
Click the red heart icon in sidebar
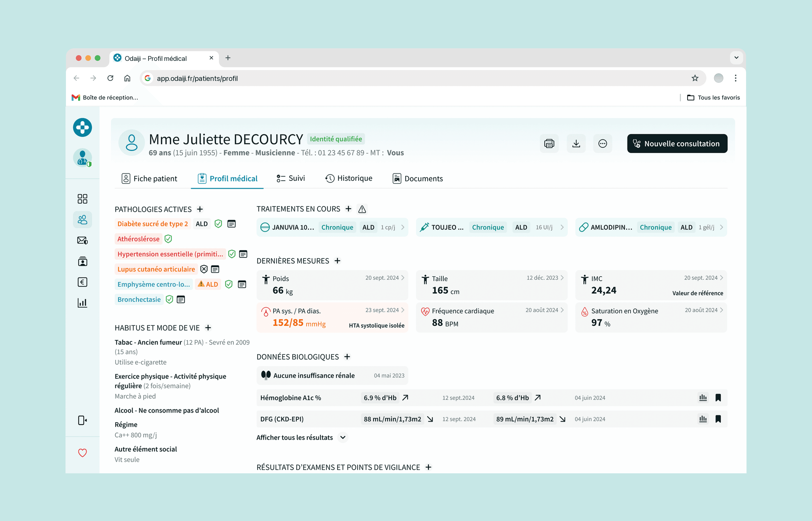click(82, 452)
